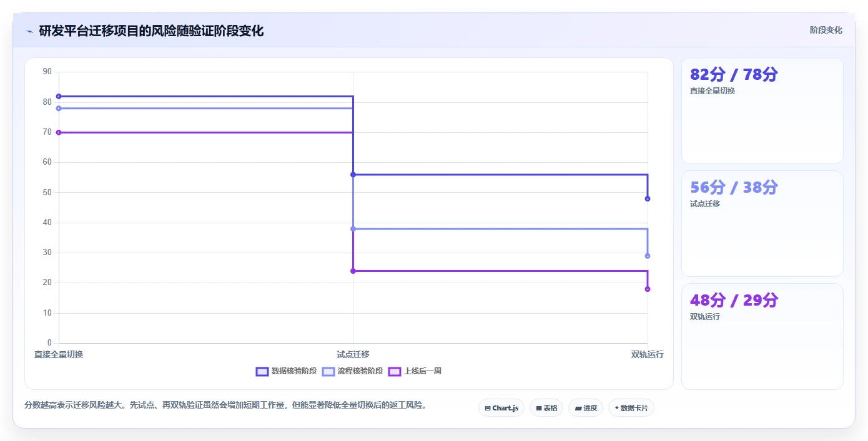This screenshot has width=868, height=441.
Task: Click the 直接全量切换 card caption
Action: (713, 91)
